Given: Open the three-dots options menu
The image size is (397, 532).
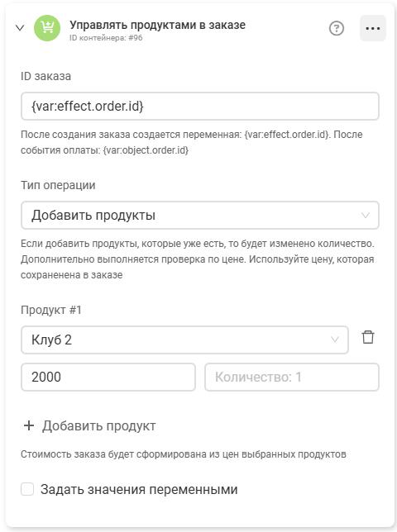Looking at the screenshot, I should click(373, 28).
